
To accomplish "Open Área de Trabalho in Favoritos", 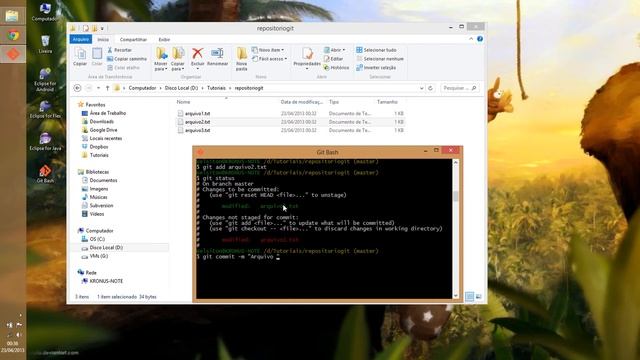I will [x=108, y=113].
